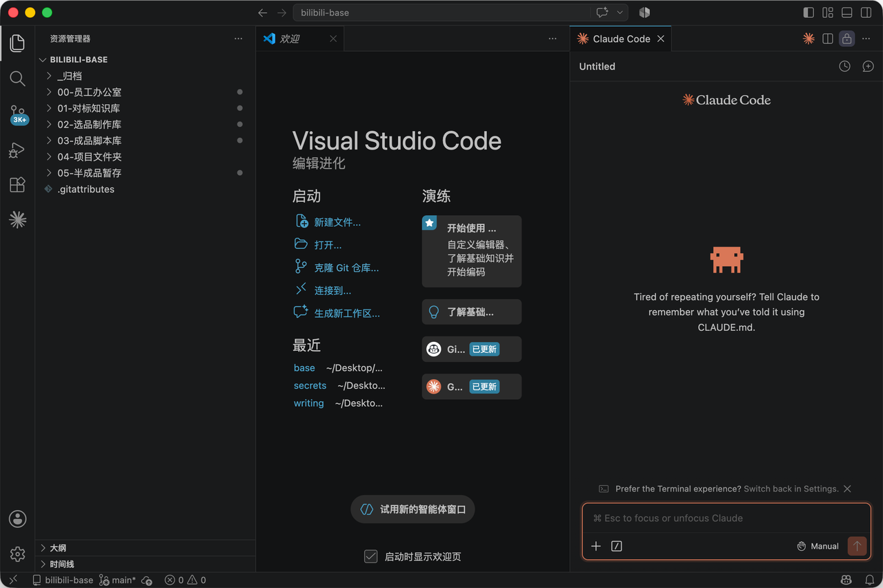883x588 pixels.
Task: Click the Switch back in Settings link
Action: pyautogui.click(x=791, y=489)
